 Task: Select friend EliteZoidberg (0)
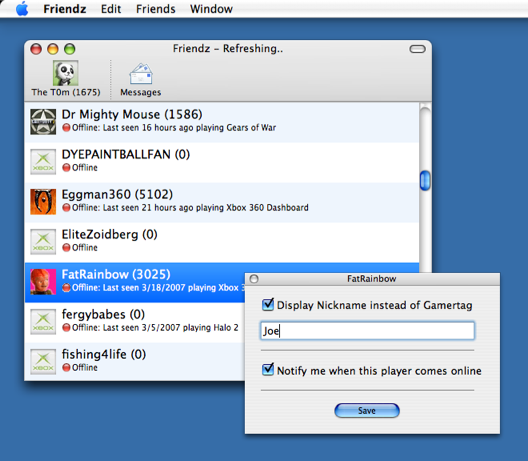pos(222,242)
